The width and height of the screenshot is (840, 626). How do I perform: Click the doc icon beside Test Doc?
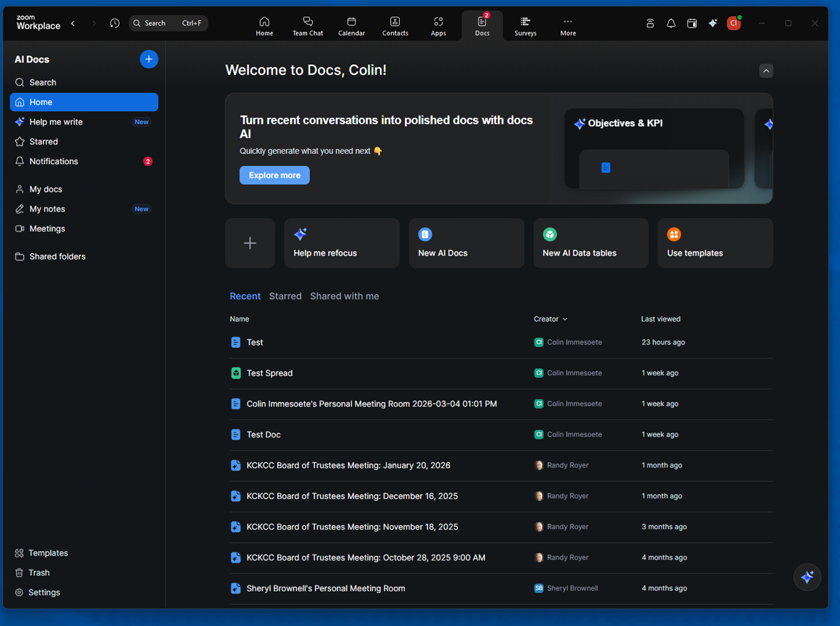[236, 434]
